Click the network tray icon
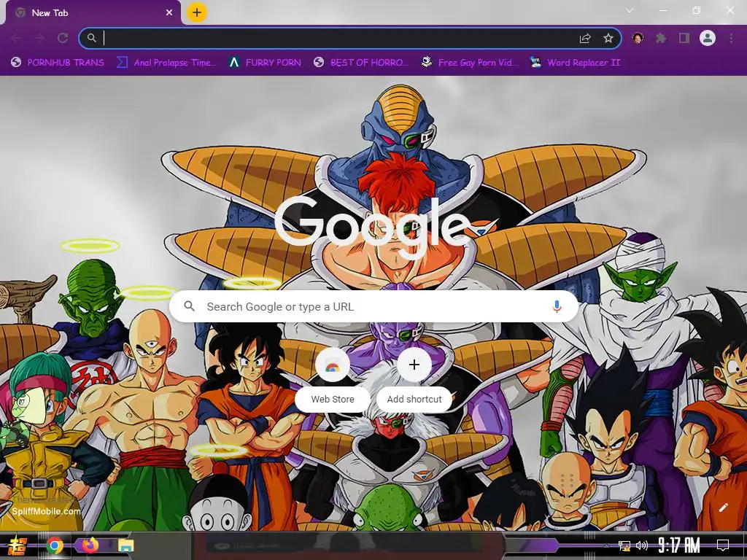 [624, 545]
